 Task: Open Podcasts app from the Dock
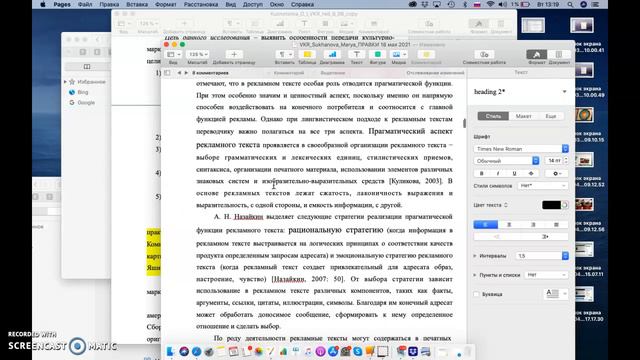[320, 351]
